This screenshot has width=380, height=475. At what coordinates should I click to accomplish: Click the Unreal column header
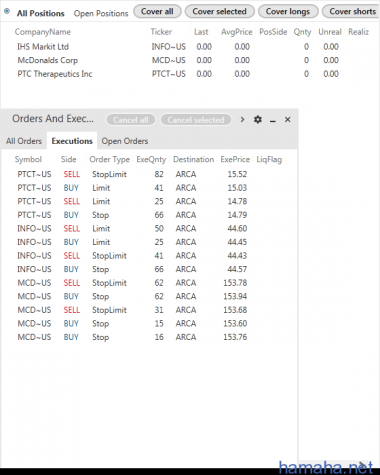(x=330, y=32)
